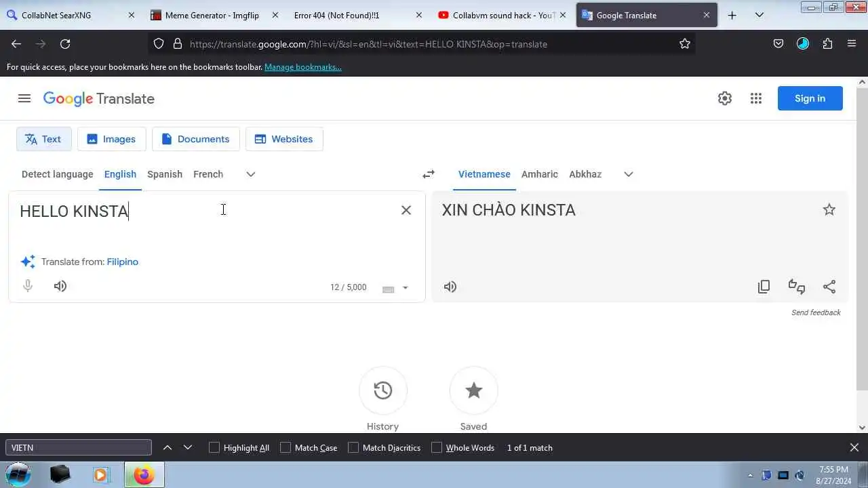
Task: Share the translation
Action: click(x=829, y=287)
